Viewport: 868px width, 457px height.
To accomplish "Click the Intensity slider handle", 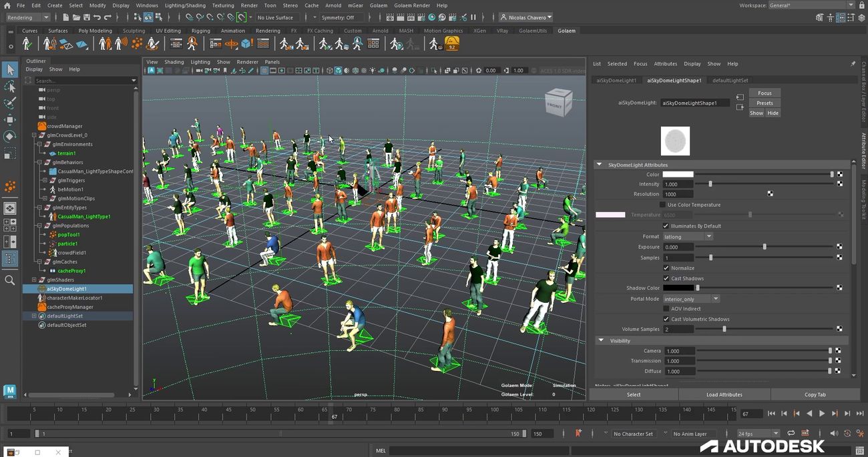I will [x=710, y=184].
